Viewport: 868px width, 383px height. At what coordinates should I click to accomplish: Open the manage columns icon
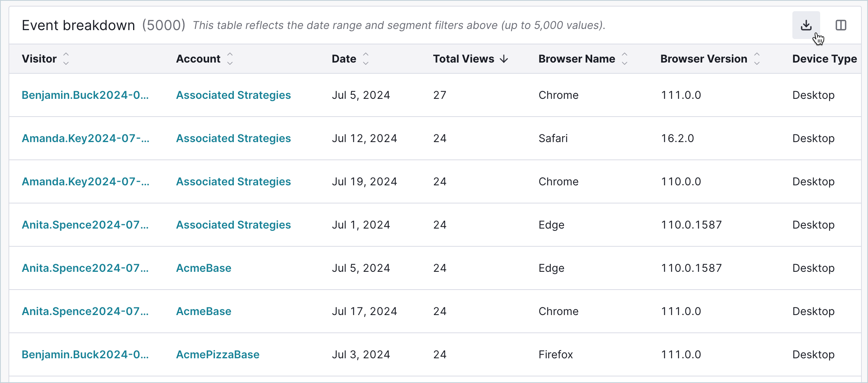[x=841, y=25]
